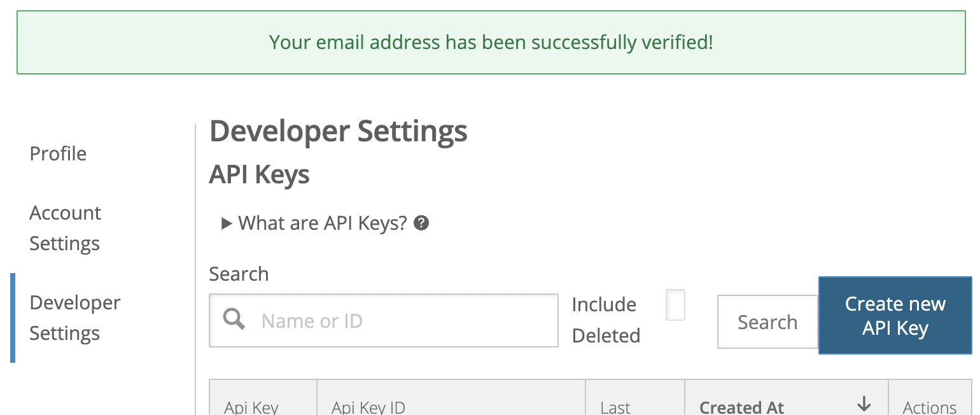
Task: Click the question mark help icon
Action: click(x=421, y=223)
